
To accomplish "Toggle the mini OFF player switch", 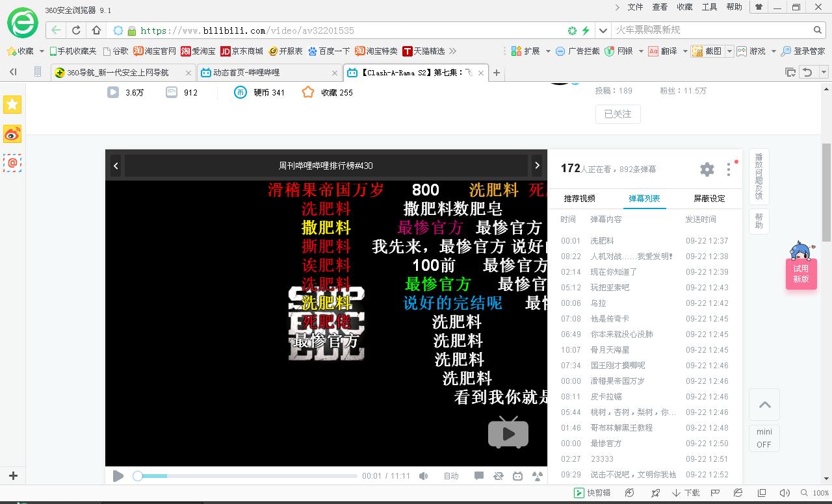I will (764, 438).
